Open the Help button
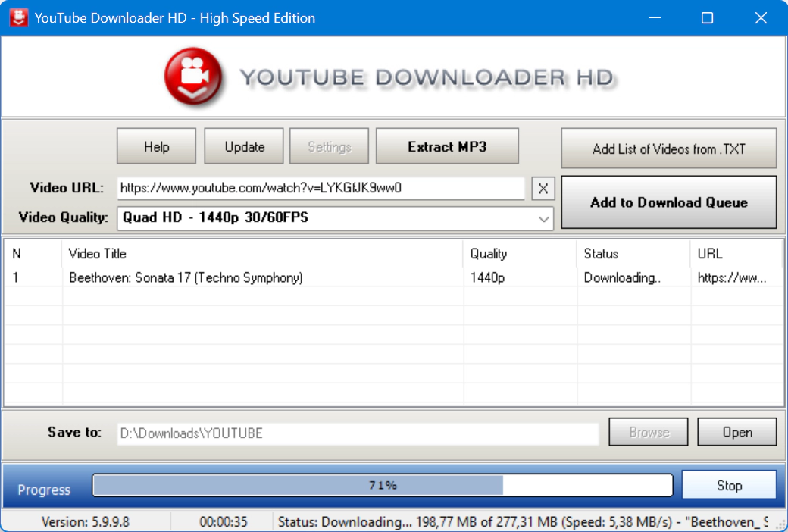 coord(156,146)
